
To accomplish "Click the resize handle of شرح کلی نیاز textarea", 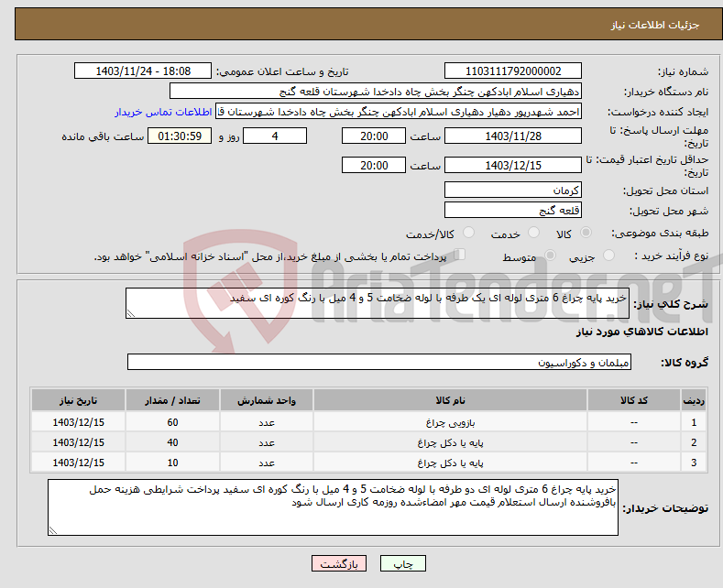I will click(131, 314).
